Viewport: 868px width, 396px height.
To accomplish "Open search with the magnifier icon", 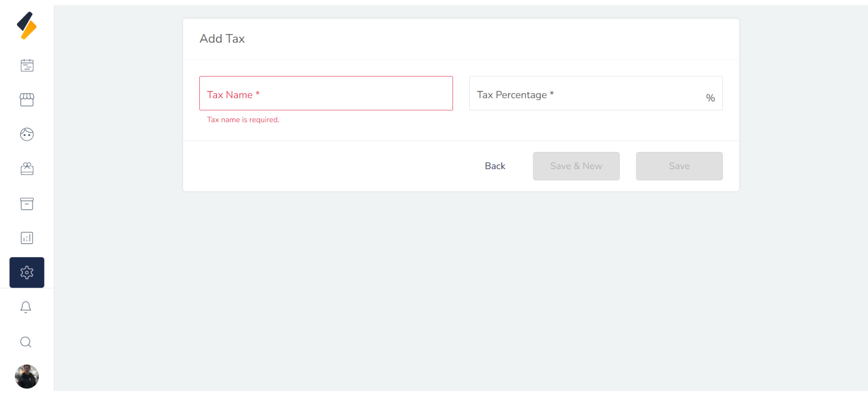I will [x=26, y=342].
